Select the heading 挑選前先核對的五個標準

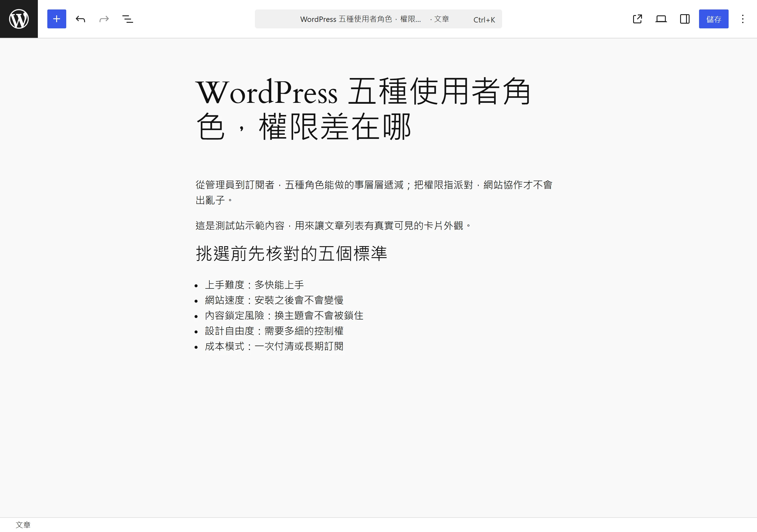pos(292,253)
